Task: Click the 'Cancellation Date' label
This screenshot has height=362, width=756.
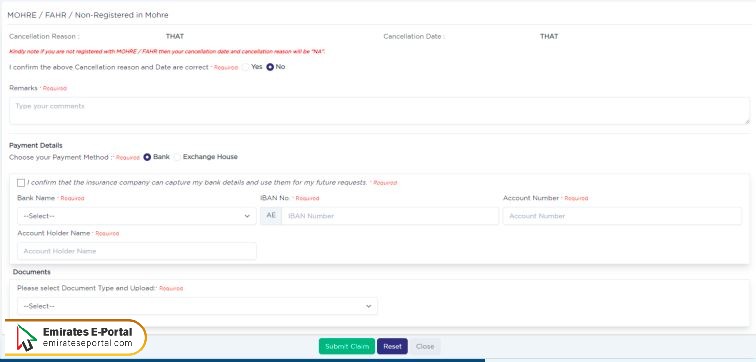Action: point(414,36)
